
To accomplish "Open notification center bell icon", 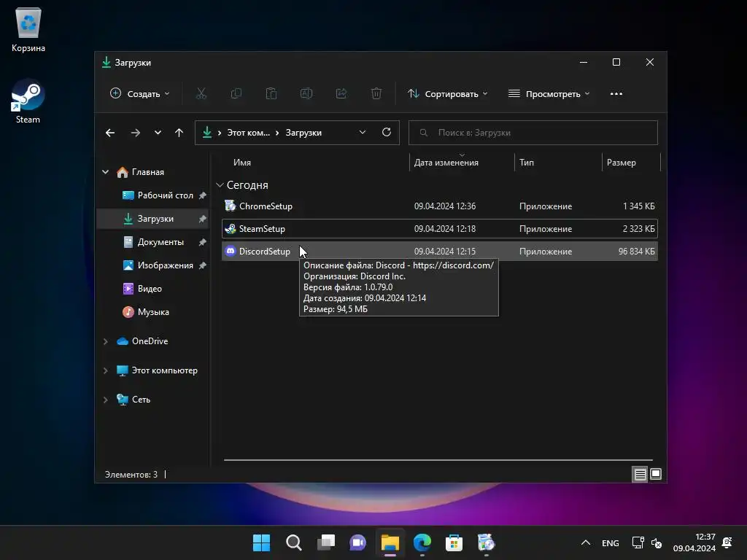I will click(727, 542).
